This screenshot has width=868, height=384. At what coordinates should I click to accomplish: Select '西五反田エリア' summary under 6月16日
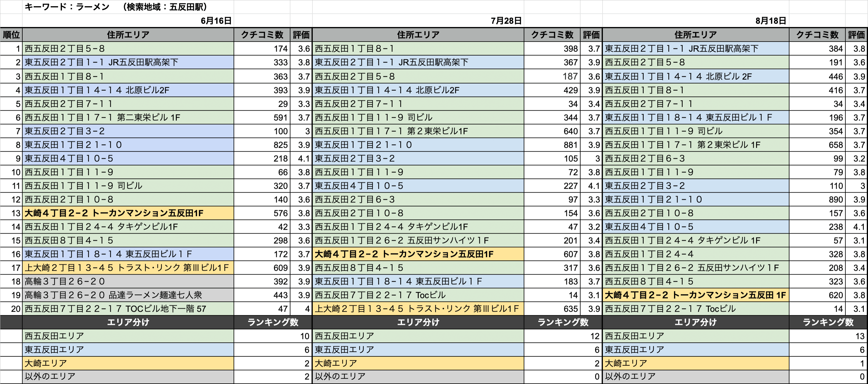128,336
